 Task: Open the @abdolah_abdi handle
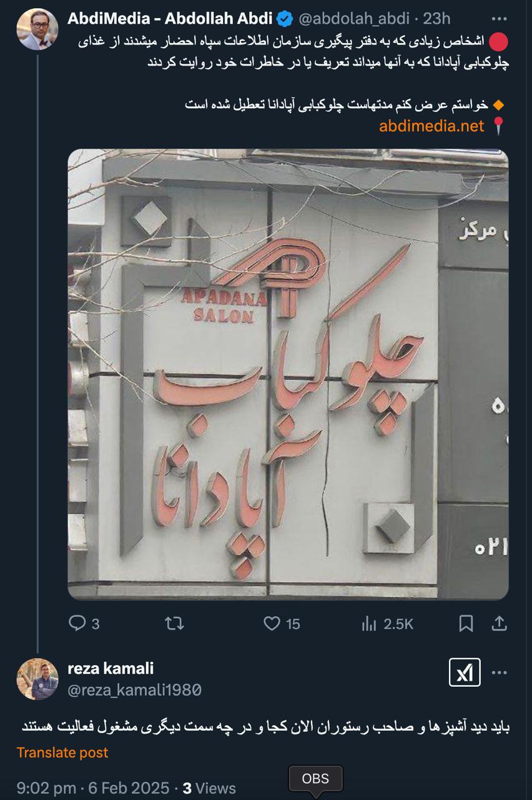(x=354, y=19)
